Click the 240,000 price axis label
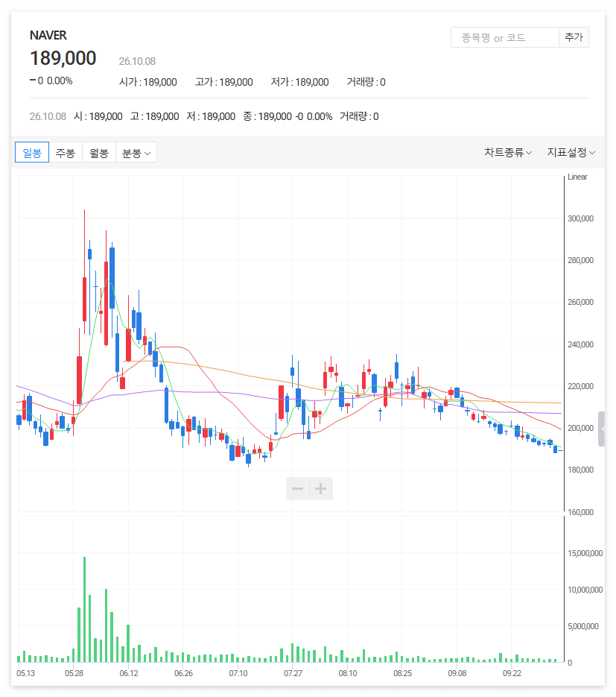616x697 pixels. coord(580,344)
